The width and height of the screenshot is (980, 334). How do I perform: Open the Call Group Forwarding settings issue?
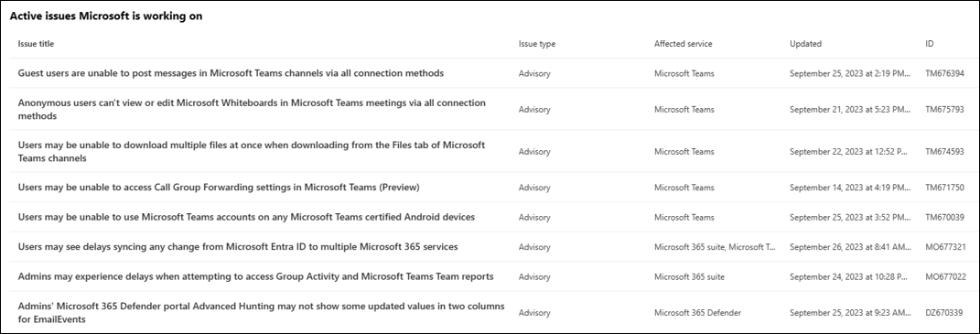[x=219, y=187]
